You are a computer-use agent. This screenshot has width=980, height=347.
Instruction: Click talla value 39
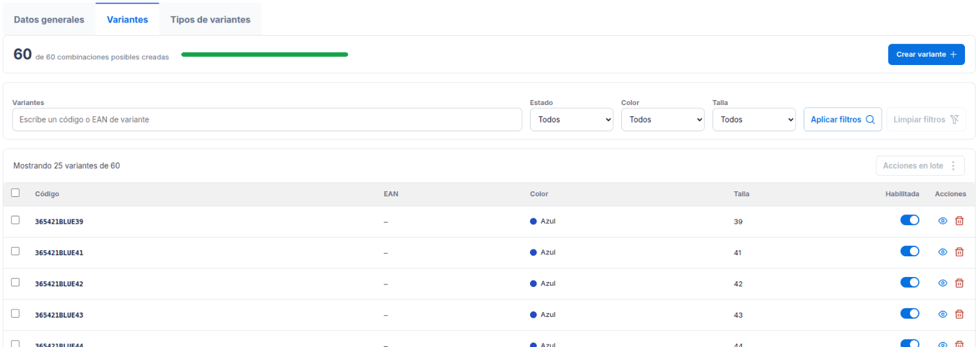tap(738, 221)
